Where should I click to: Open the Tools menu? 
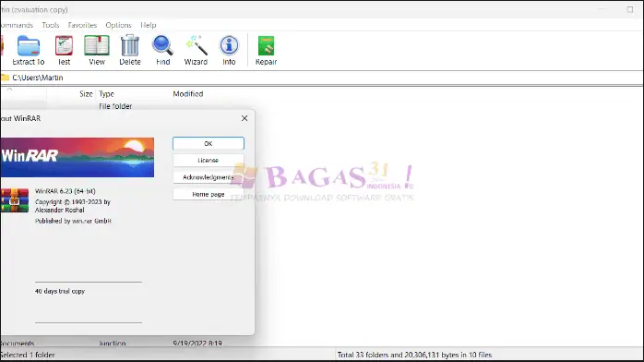point(51,25)
